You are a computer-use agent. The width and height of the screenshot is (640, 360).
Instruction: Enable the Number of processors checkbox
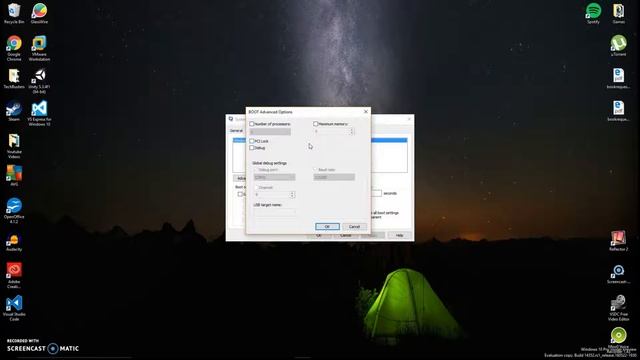click(x=252, y=124)
